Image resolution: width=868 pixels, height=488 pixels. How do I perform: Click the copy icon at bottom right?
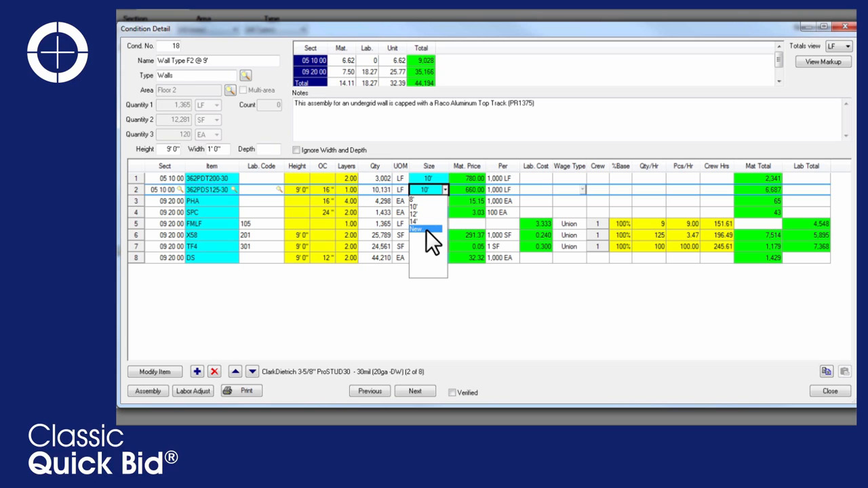pyautogui.click(x=827, y=371)
